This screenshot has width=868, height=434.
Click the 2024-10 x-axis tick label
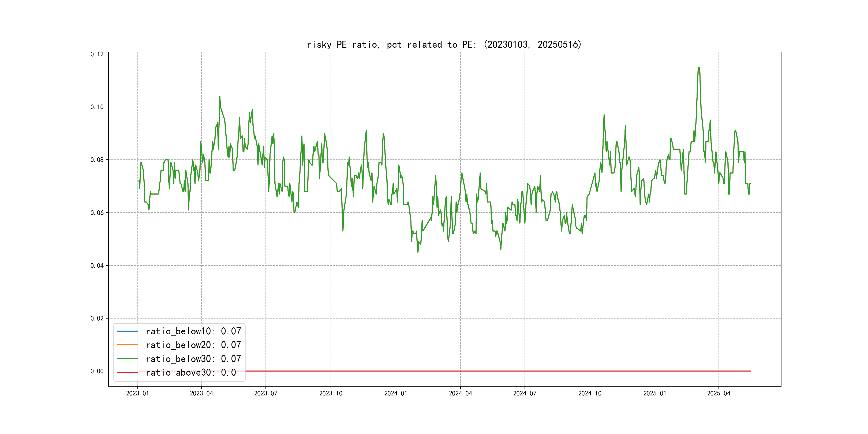590,394
